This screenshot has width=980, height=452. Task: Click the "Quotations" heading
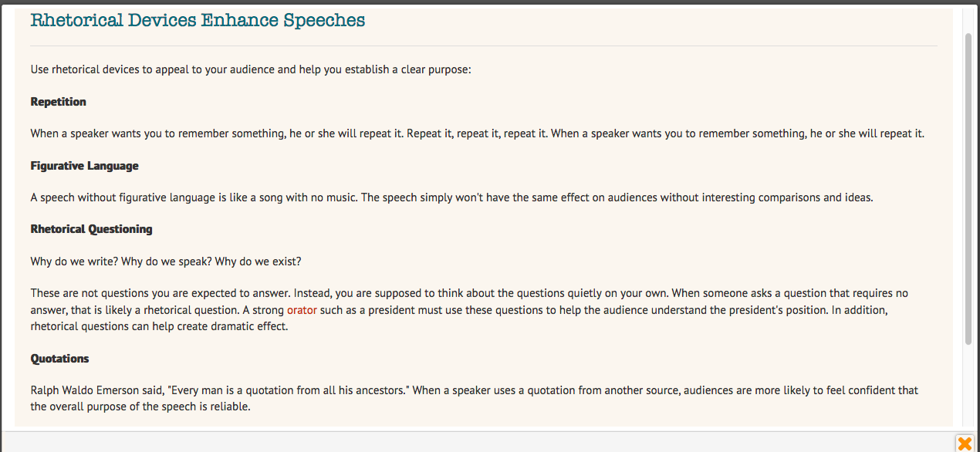[60, 359]
